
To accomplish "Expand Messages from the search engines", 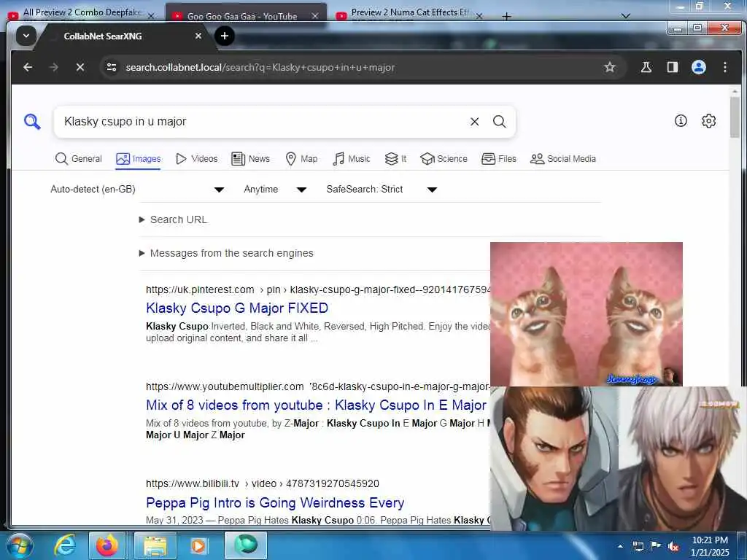I will pyautogui.click(x=226, y=253).
